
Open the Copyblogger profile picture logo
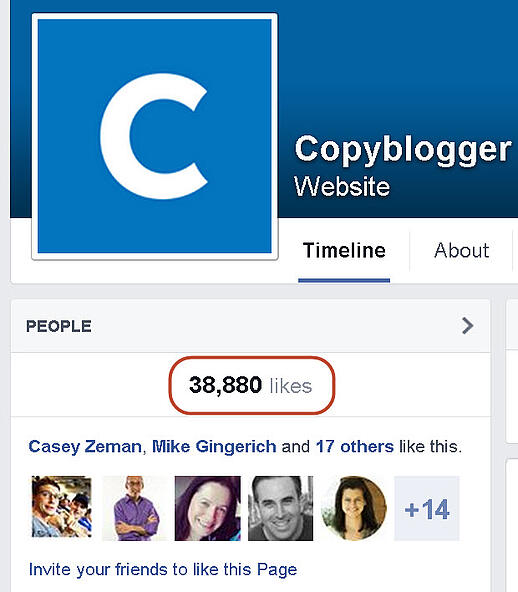(155, 136)
